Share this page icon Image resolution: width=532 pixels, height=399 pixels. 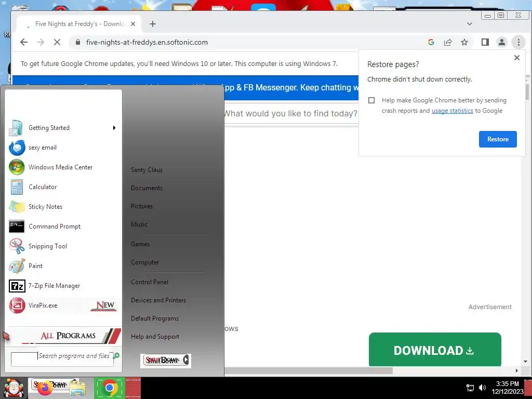tap(448, 42)
